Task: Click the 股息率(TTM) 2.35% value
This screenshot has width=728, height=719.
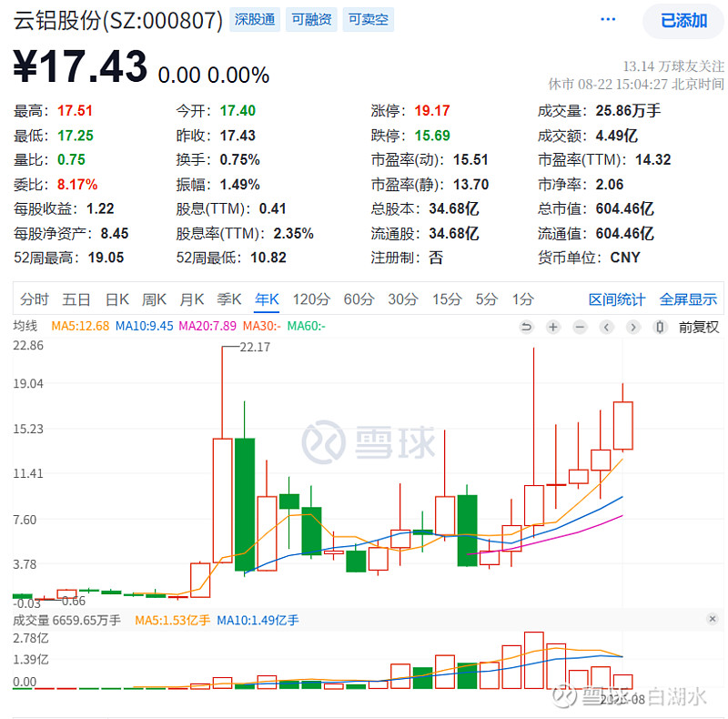Action: [293, 234]
